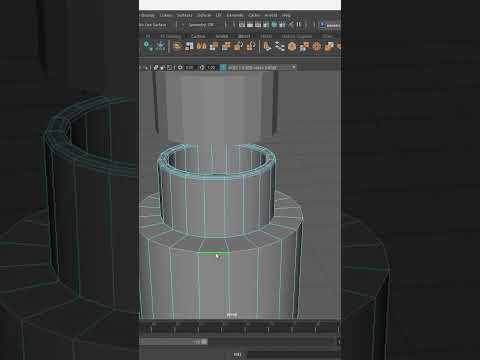Click the account icon on status line
The image size is (480, 360).
pos(322,25)
